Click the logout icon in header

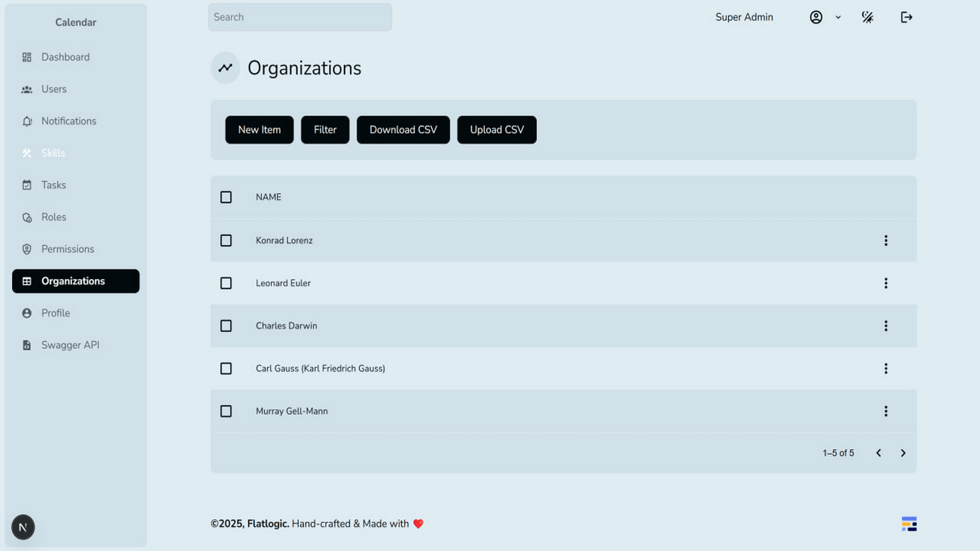[x=906, y=17]
